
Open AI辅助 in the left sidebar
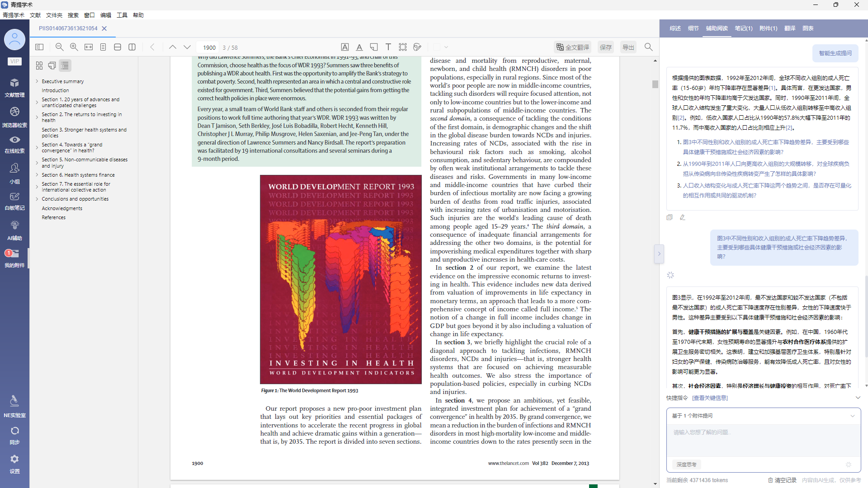click(x=14, y=230)
